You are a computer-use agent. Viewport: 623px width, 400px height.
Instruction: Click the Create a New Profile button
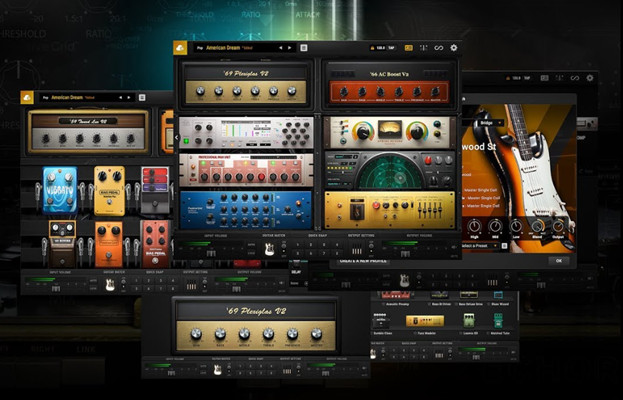pos(363,261)
